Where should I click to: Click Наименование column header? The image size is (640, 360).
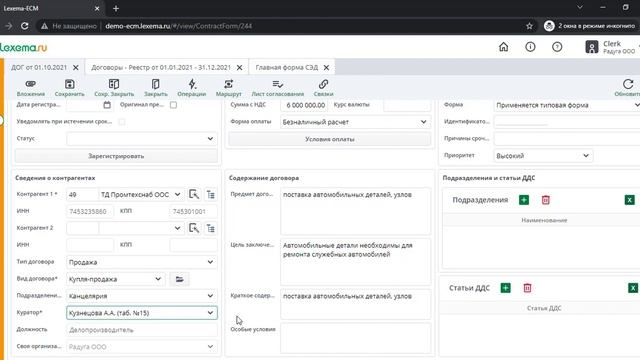544,220
